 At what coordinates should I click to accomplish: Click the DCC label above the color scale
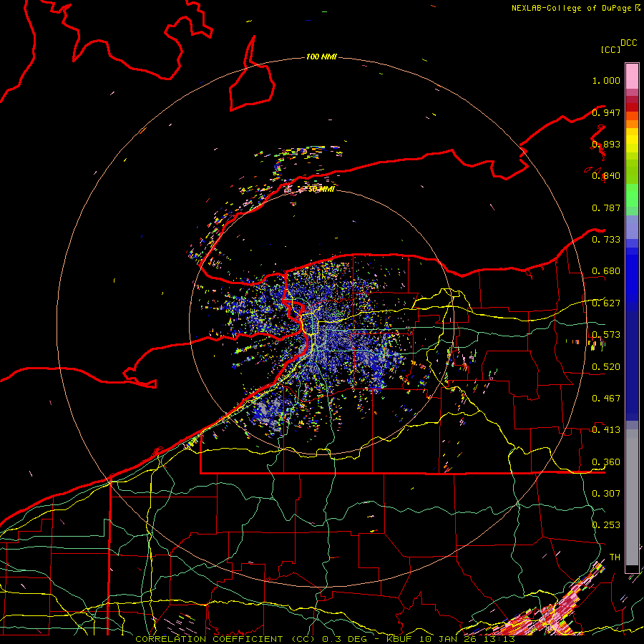(x=629, y=43)
